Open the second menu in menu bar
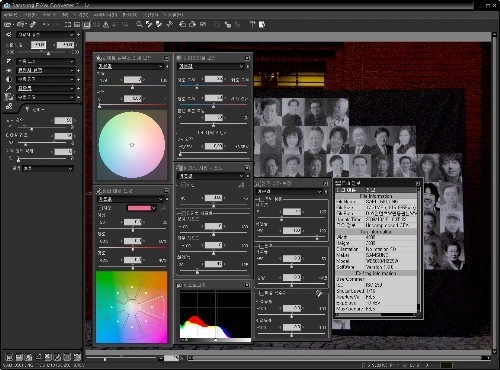The height and width of the screenshot is (370, 500). pos(30,15)
